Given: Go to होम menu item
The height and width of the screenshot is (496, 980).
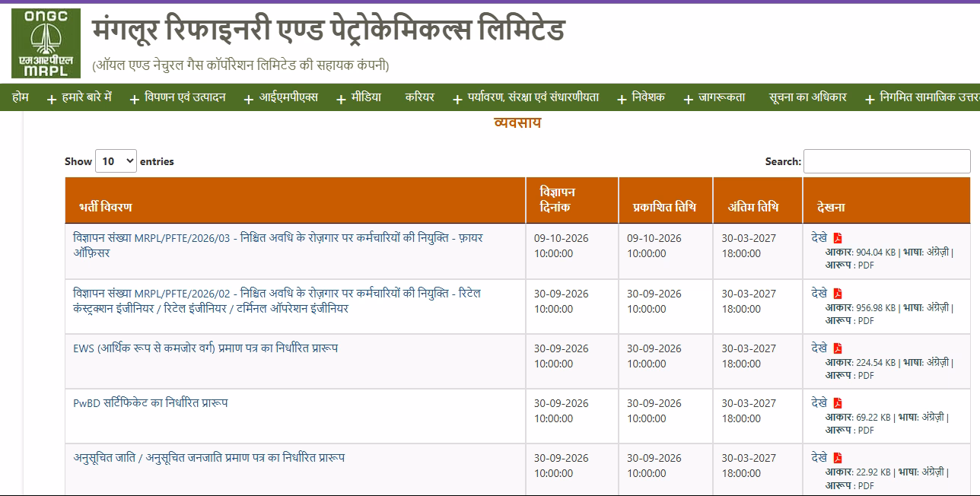Looking at the screenshot, I should (x=21, y=97).
